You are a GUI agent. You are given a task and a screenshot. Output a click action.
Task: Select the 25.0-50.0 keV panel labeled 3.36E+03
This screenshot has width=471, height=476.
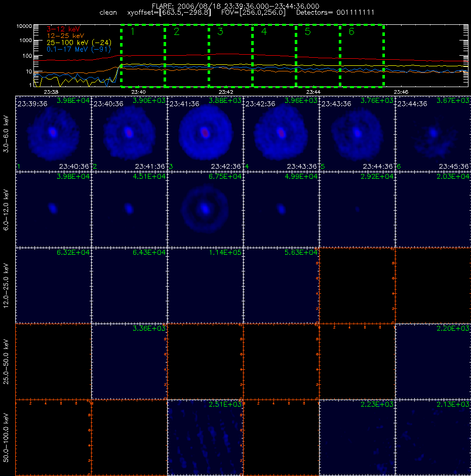[x=129, y=362]
